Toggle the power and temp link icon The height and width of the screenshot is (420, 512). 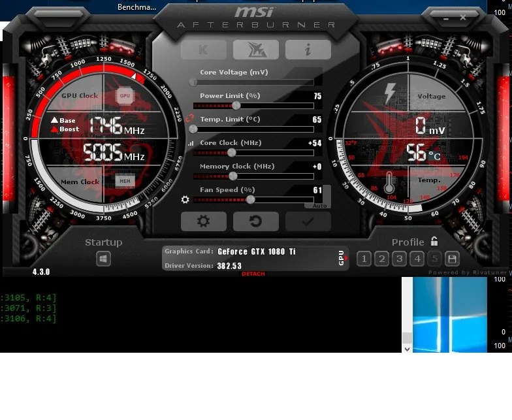click(x=189, y=118)
